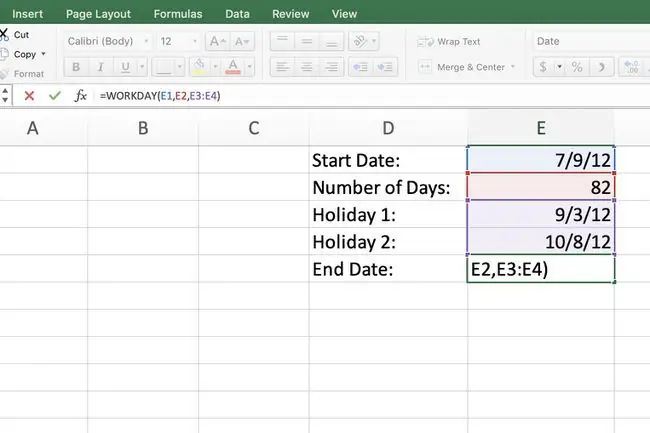Viewport: 650px width, 433px height.
Task: Click the name box stepper arrows
Action: click(x=5, y=95)
